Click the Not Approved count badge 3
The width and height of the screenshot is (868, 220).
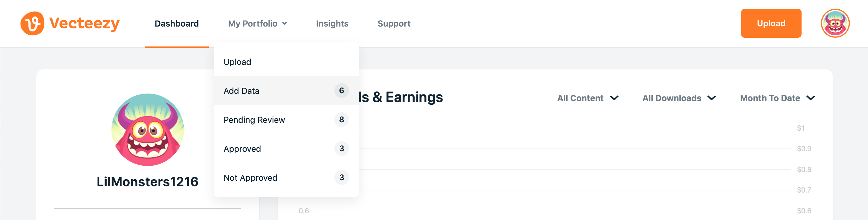coord(341,177)
